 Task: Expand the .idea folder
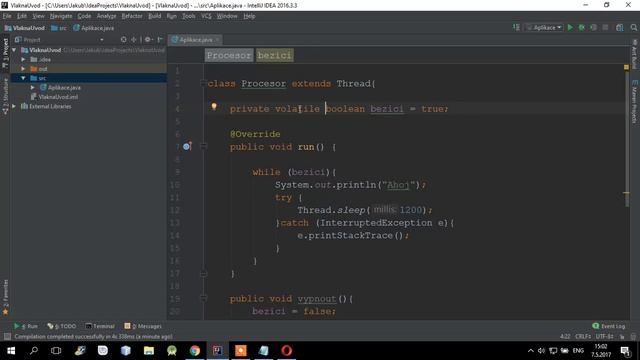point(23,59)
